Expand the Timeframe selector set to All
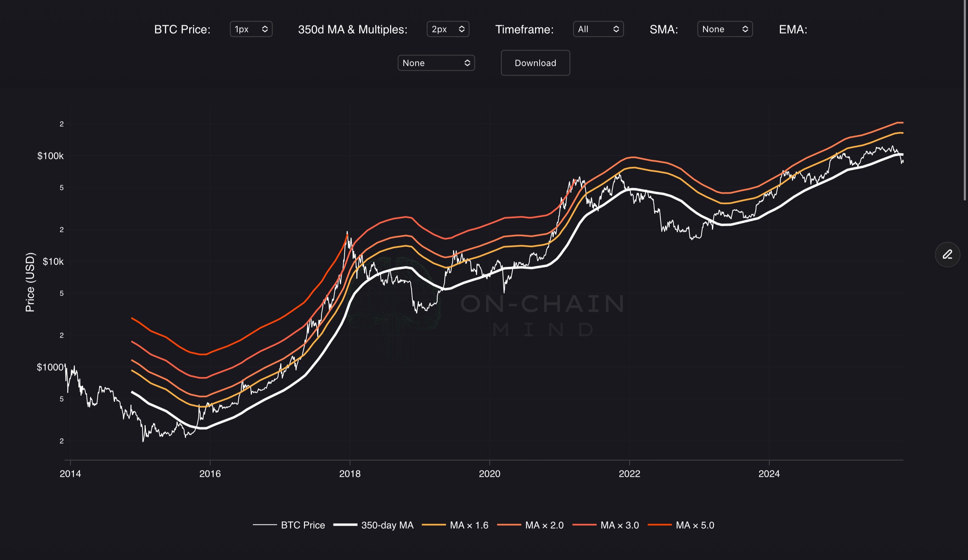 (598, 29)
